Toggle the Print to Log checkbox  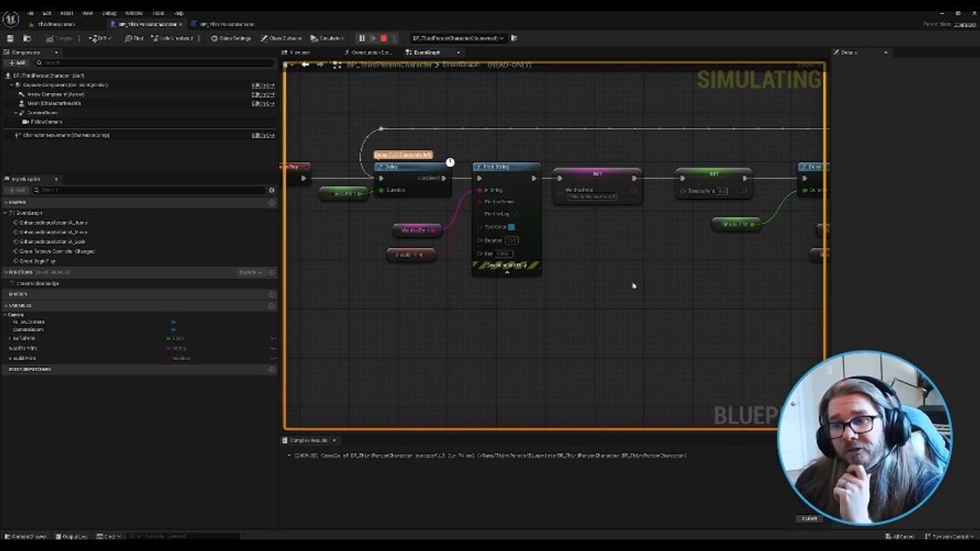point(515,214)
